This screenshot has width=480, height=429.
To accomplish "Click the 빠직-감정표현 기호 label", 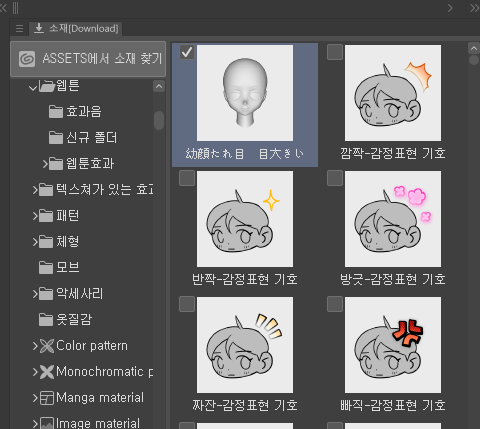I will (x=393, y=405).
